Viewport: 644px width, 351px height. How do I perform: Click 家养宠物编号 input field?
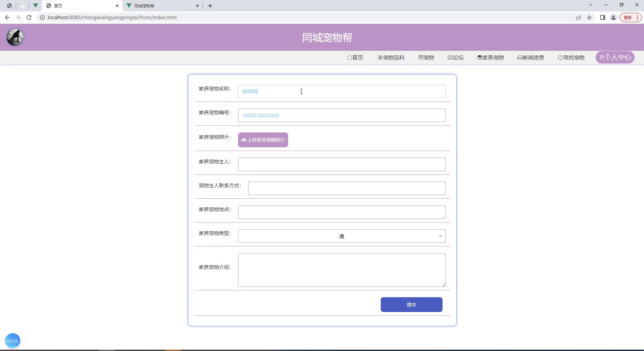point(342,115)
